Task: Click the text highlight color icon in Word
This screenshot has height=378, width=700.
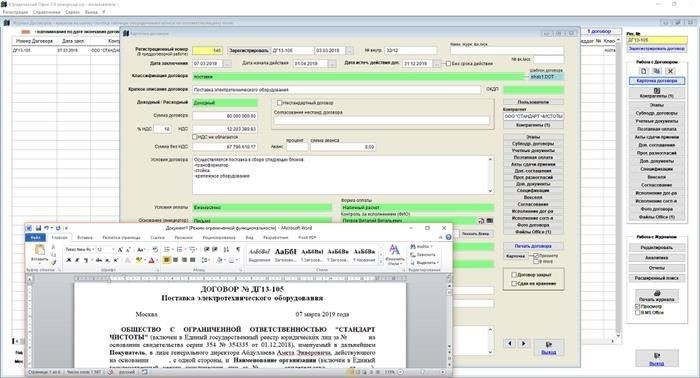Action: 139,260
